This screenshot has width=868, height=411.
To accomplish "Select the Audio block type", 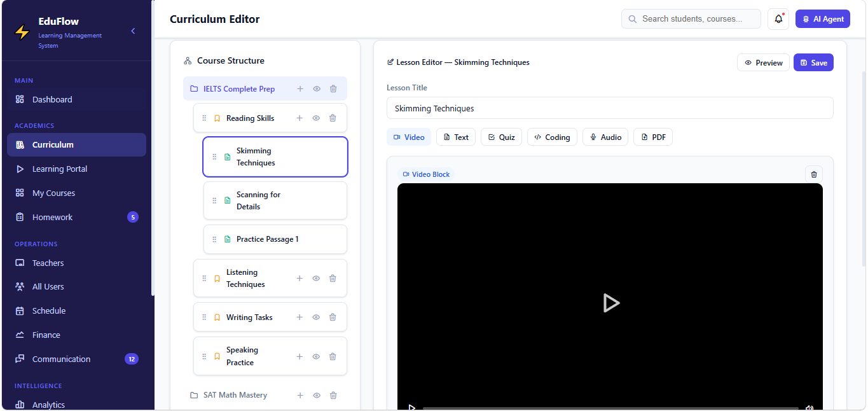I will click(x=605, y=137).
